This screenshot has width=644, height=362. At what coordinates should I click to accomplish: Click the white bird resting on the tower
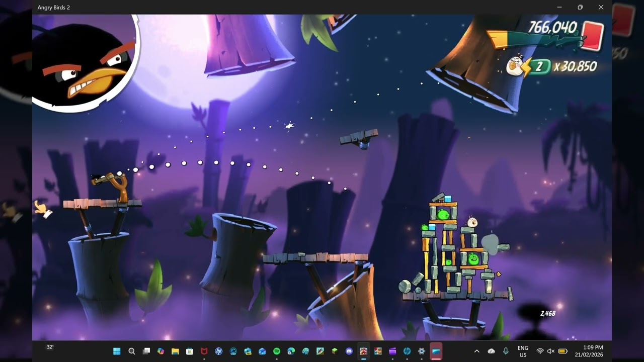(472, 222)
